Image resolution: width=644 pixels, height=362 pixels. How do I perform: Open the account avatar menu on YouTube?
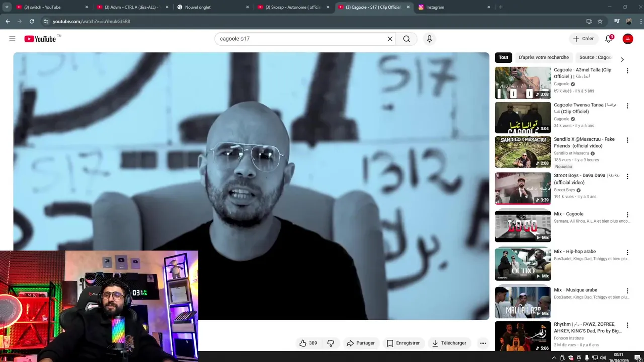(628, 39)
